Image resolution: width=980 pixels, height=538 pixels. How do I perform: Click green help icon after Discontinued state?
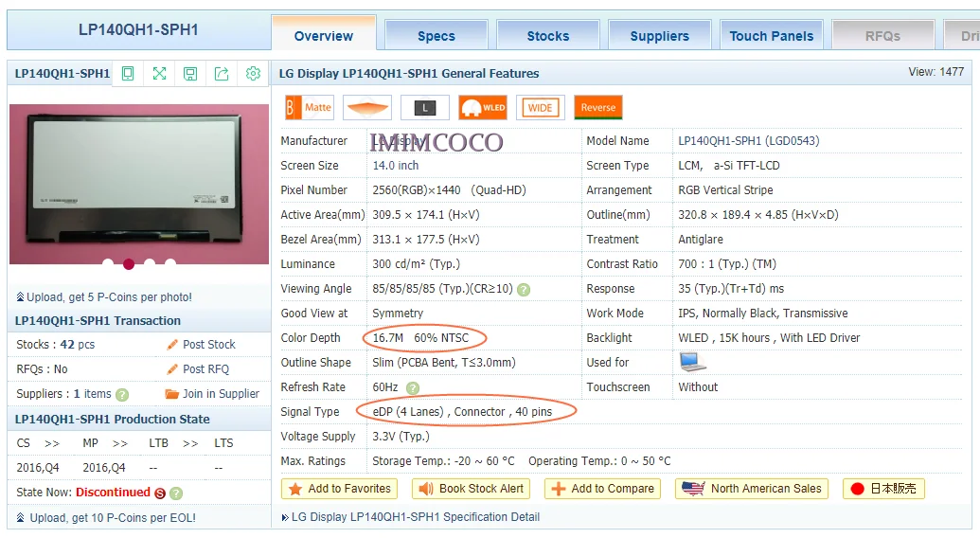pyautogui.click(x=176, y=493)
